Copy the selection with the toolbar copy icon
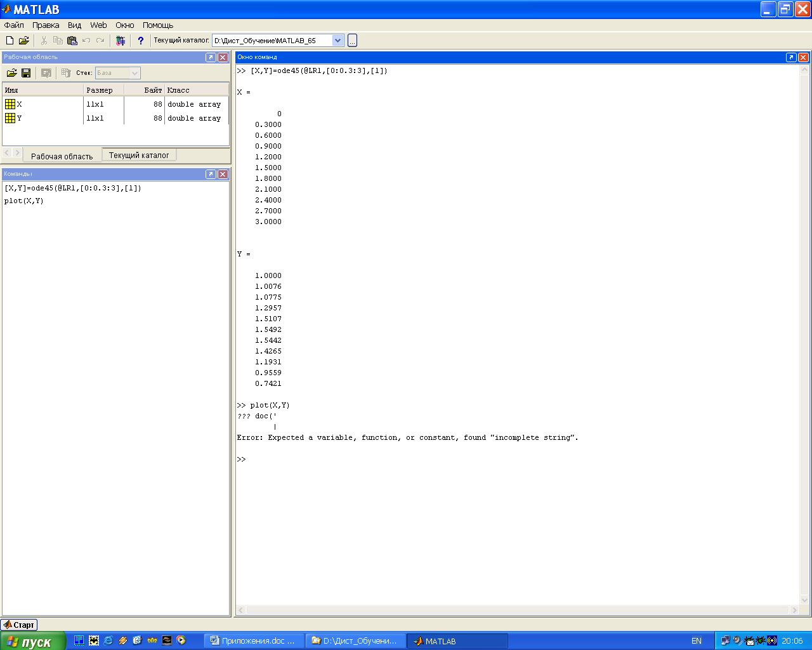The image size is (812, 650). tap(58, 41)
